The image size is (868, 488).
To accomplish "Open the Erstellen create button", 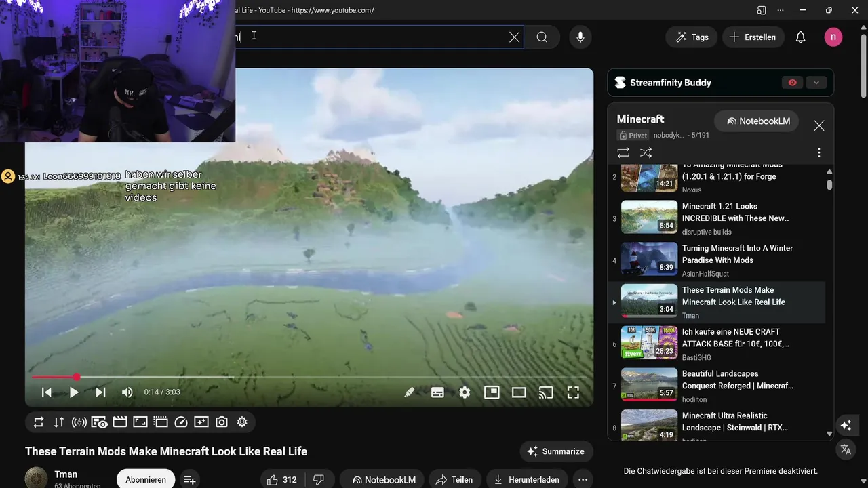I will [x=753, y=37].
